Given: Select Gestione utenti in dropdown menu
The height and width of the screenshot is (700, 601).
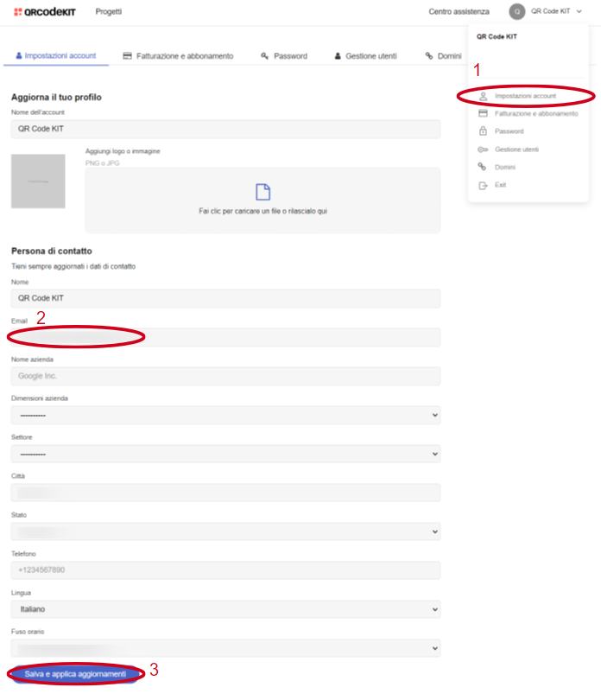Looking at the screenshot, I should coord(516,150).
